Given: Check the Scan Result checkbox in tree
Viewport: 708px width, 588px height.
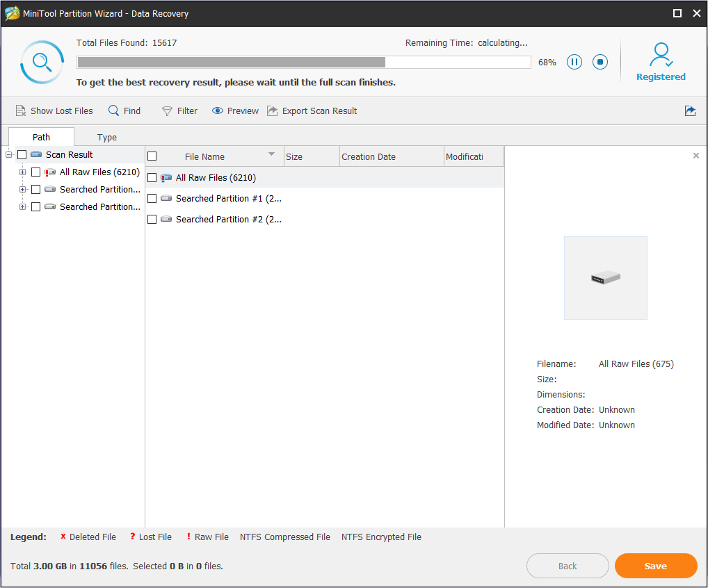Looking at the screenshot, I should [x=22, y=155].
